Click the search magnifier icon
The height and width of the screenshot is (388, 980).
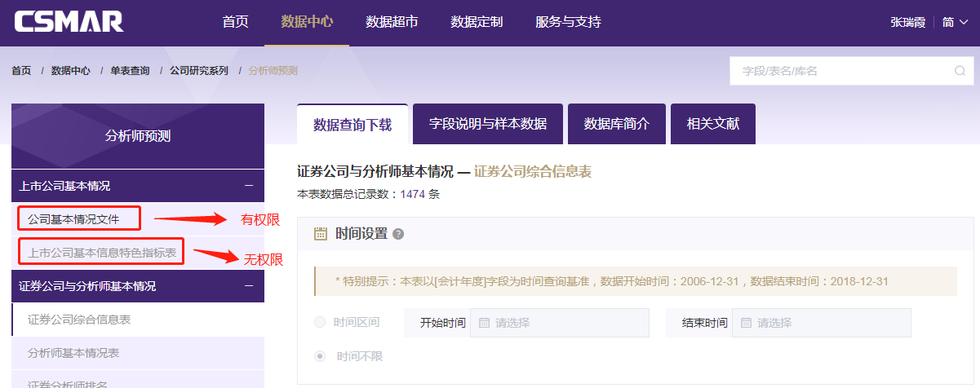tap(960, 71)
